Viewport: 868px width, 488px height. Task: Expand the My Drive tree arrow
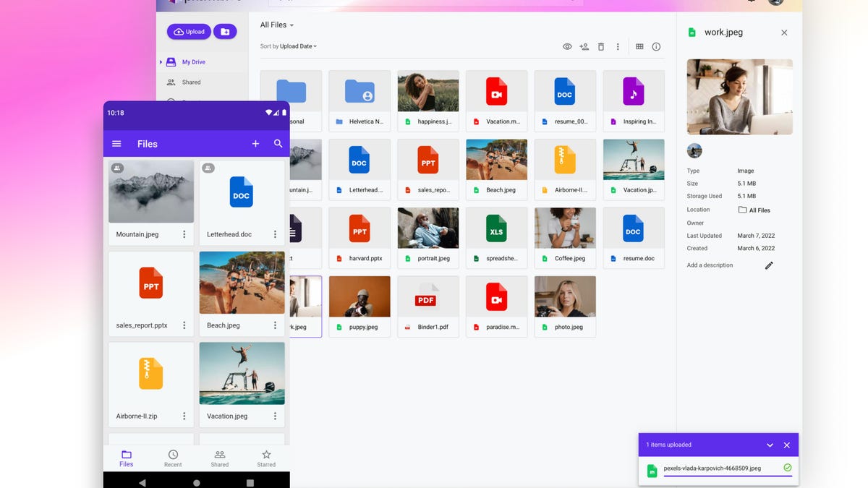pos(161,62)
